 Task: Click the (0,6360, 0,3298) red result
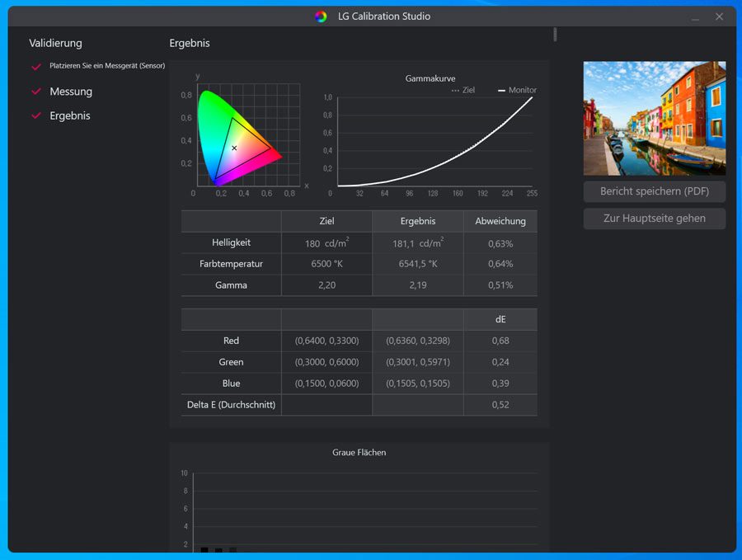418,341
